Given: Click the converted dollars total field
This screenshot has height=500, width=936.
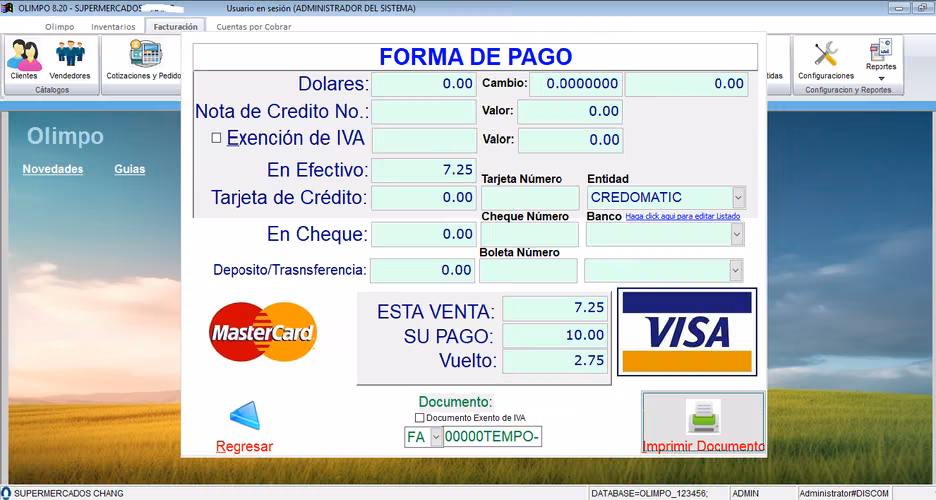Looking at the screenshot, I should coord(686,84).
